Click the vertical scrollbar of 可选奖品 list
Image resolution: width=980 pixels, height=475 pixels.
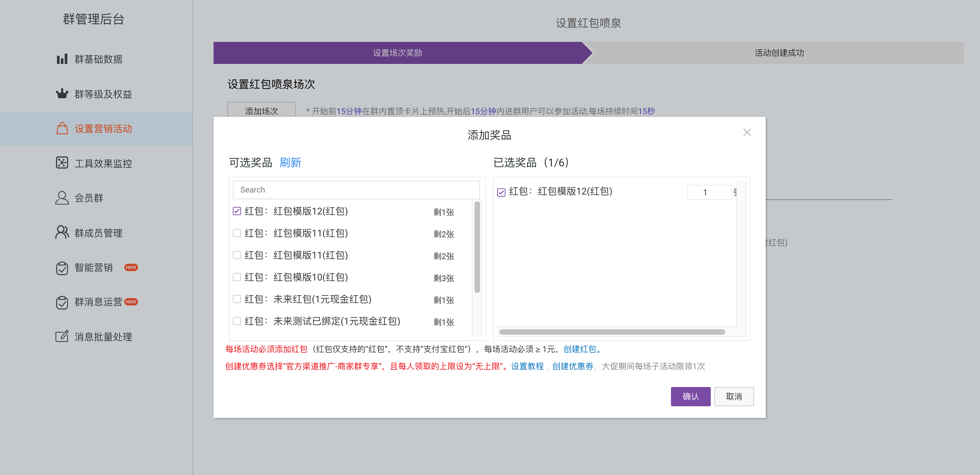point(477,247)
